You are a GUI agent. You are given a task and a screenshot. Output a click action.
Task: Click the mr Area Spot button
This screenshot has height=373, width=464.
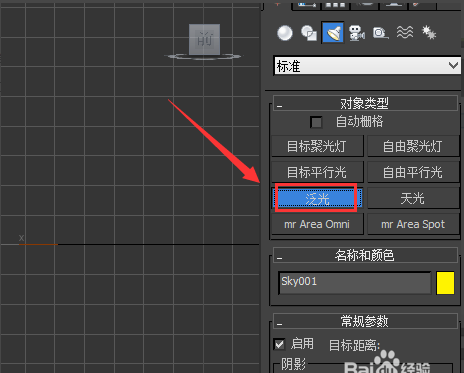coord(413,224)
